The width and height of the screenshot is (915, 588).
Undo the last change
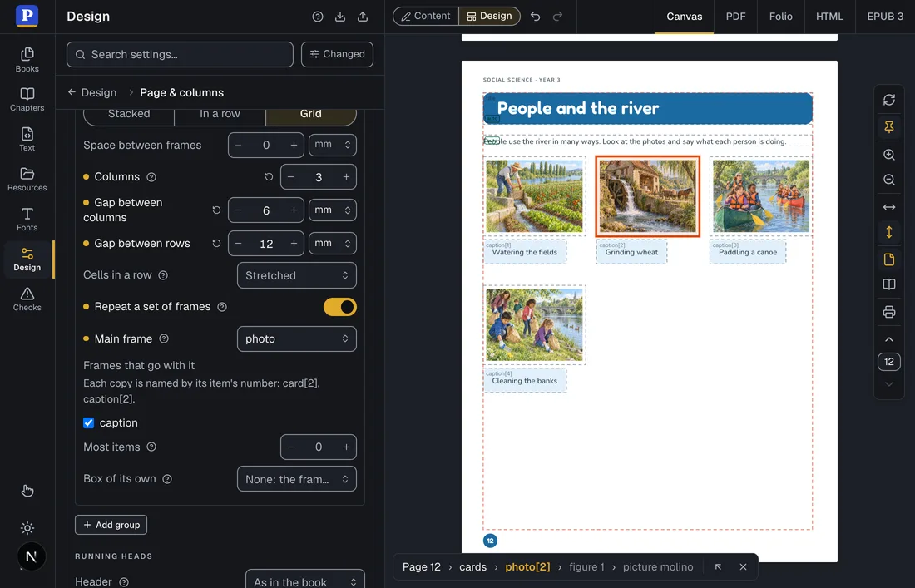(535, 17)
